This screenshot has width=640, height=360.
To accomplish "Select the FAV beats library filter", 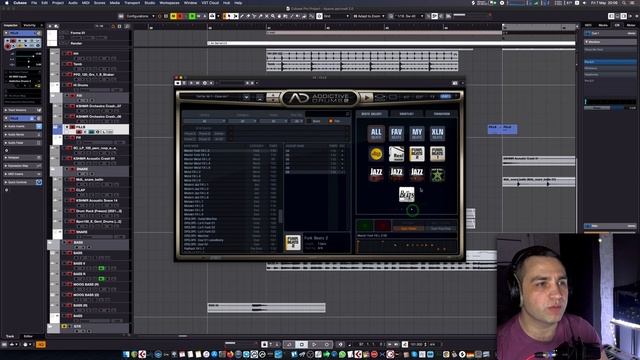I will (x=396, y=133).
